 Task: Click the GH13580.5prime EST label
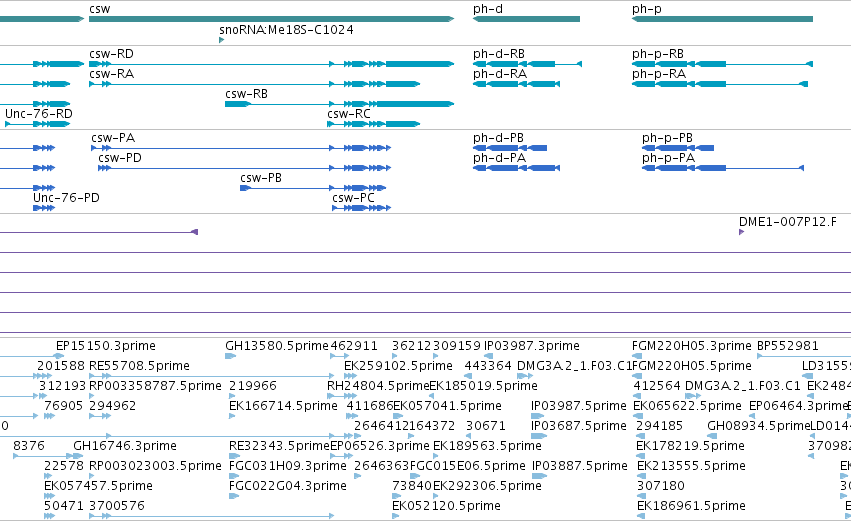pos(277,346)
